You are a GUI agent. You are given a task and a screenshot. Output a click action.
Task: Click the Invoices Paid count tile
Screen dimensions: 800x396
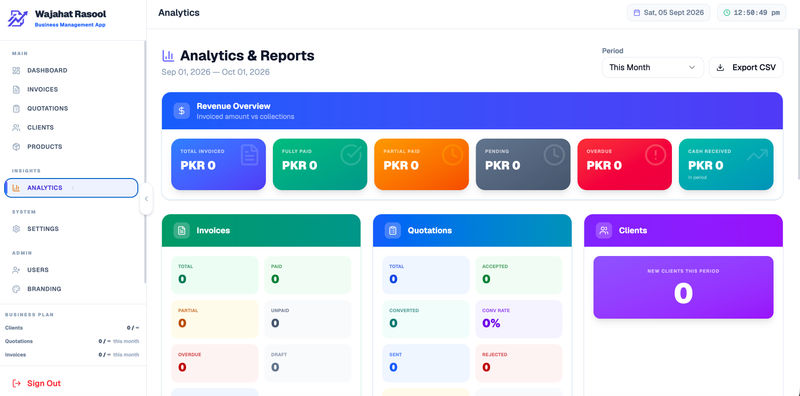(x=308, y=275)
